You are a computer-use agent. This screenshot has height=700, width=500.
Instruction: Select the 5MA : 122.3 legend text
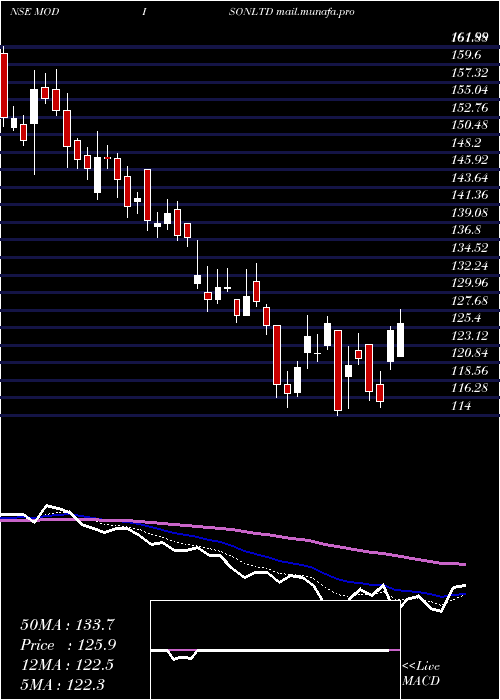pos(63,685)
